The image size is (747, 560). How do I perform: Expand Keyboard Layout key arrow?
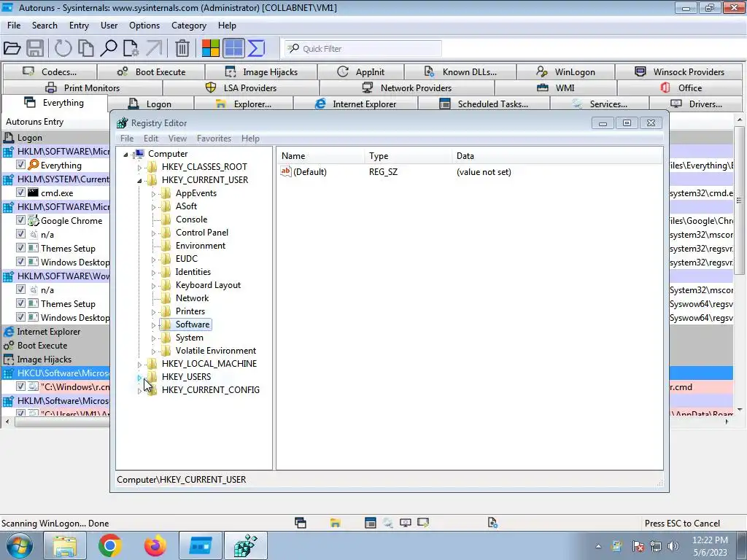tap(153, 286)
